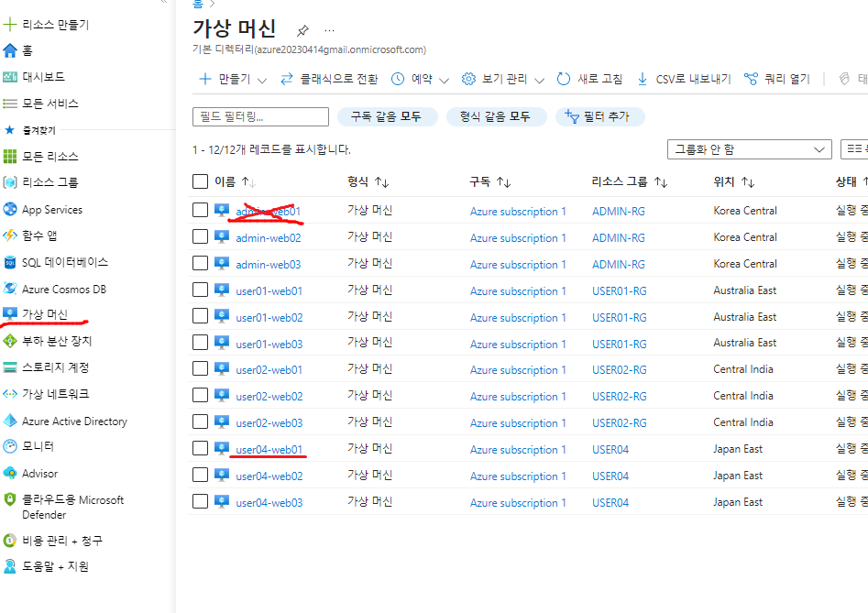
Task: Click the CSV export download arrow icon
Action: click(x=643, y=79)
